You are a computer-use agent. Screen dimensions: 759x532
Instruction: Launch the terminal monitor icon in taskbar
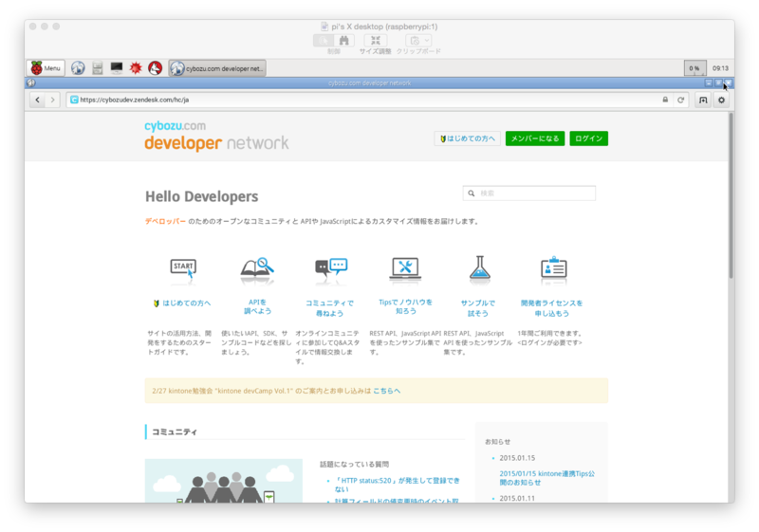tap(117, 67)
